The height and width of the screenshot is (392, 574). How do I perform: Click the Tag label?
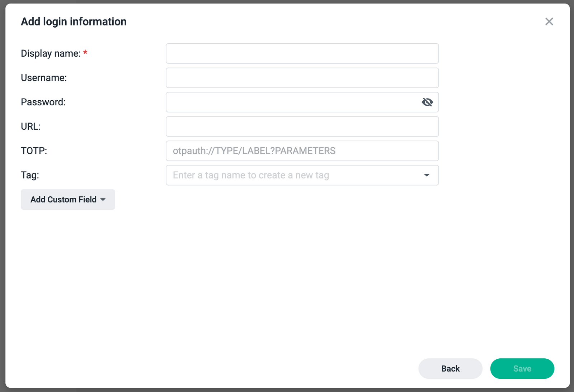(30, 175)
